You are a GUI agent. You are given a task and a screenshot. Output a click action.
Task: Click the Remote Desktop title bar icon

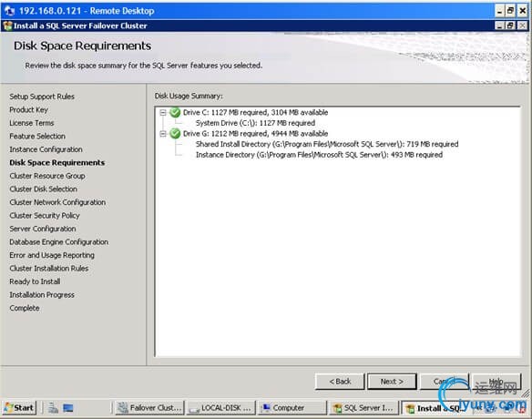(9, 11)
